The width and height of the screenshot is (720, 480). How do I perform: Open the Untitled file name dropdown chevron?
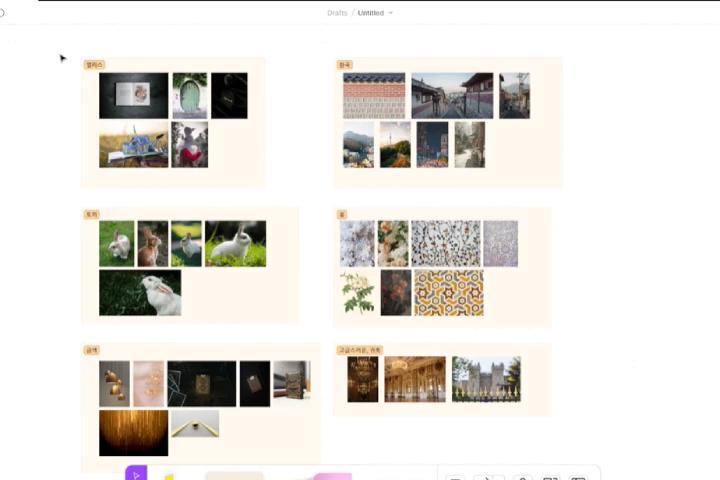pos(391,13)
